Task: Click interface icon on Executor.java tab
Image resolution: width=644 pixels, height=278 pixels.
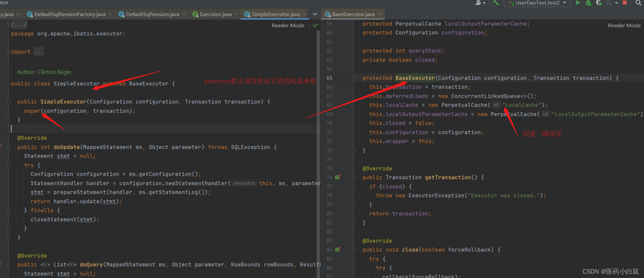Action: pos(195,14)
